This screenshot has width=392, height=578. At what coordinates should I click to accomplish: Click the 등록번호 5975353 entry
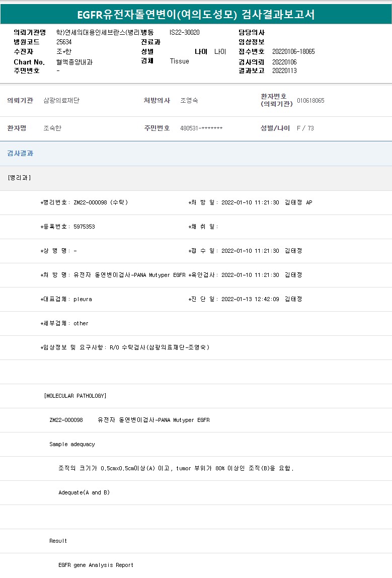click(x=68, y=227)
